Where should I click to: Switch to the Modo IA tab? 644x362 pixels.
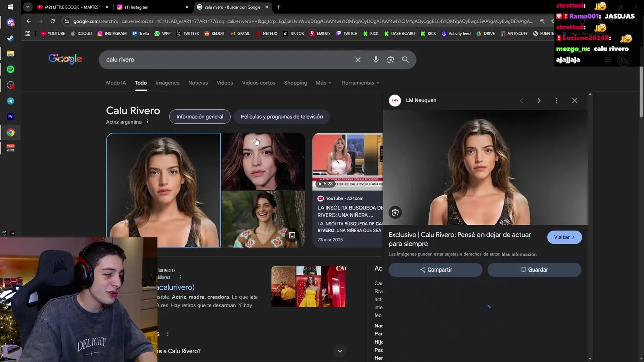pos(116,83)
